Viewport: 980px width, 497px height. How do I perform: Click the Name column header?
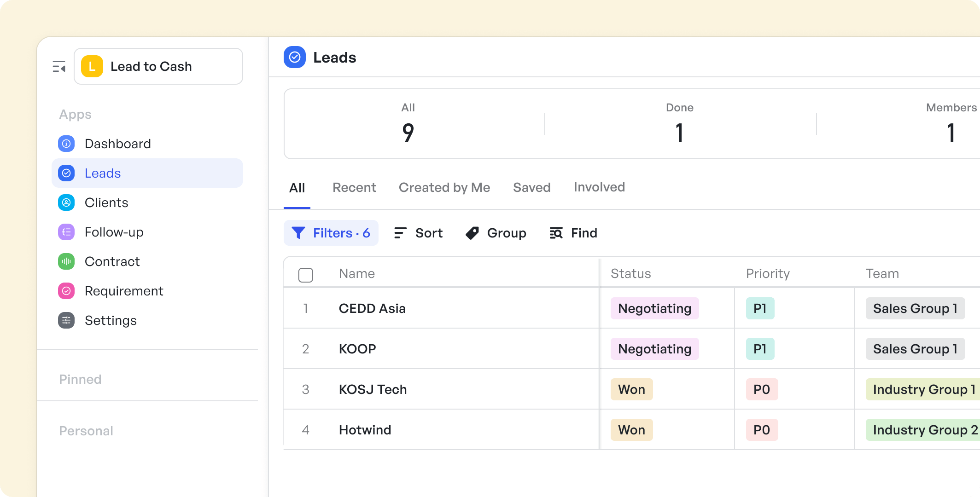pos(357,273)
